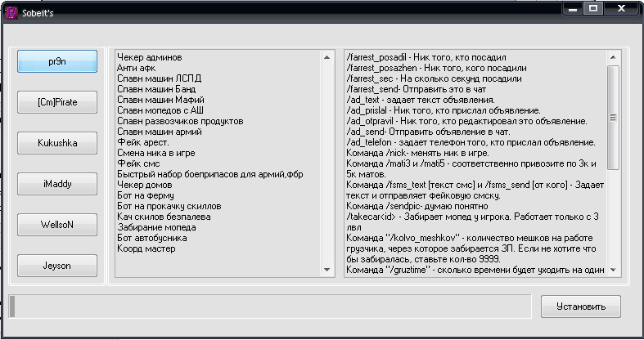The width and height of the screenshot is (644, 340).
Task: Maximize the Sobeit's window
Action: (593, 7)
